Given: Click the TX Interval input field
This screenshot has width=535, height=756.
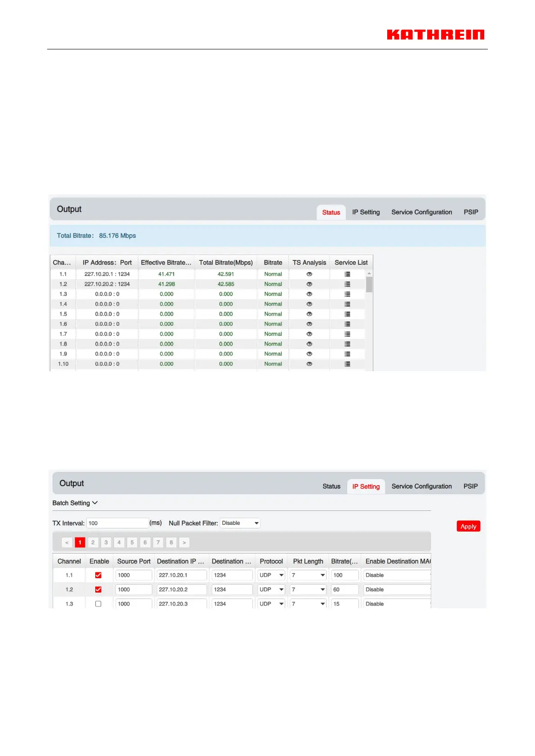Looking at the screenshot, I should [x=117, y=523].
